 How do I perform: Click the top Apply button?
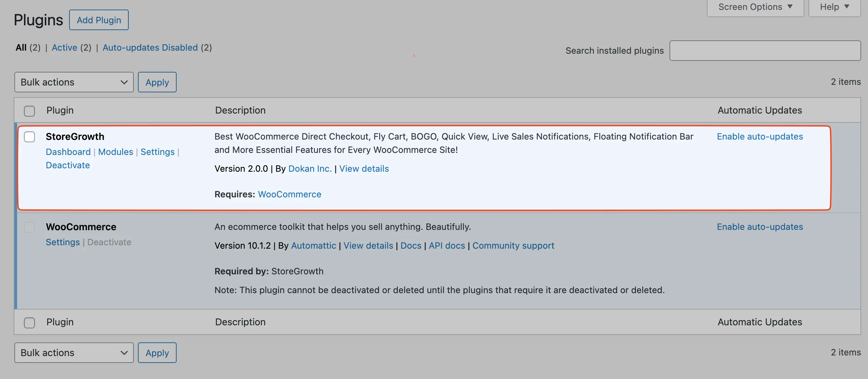157,82
